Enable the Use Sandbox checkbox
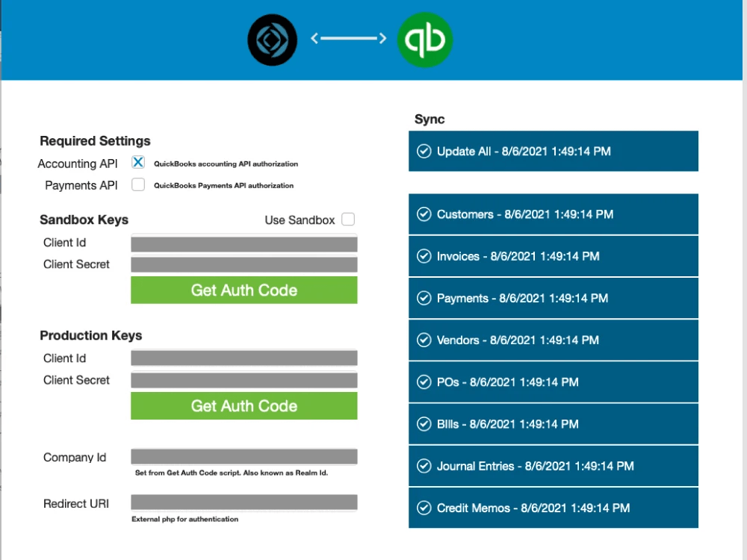 tap(348, 219)
